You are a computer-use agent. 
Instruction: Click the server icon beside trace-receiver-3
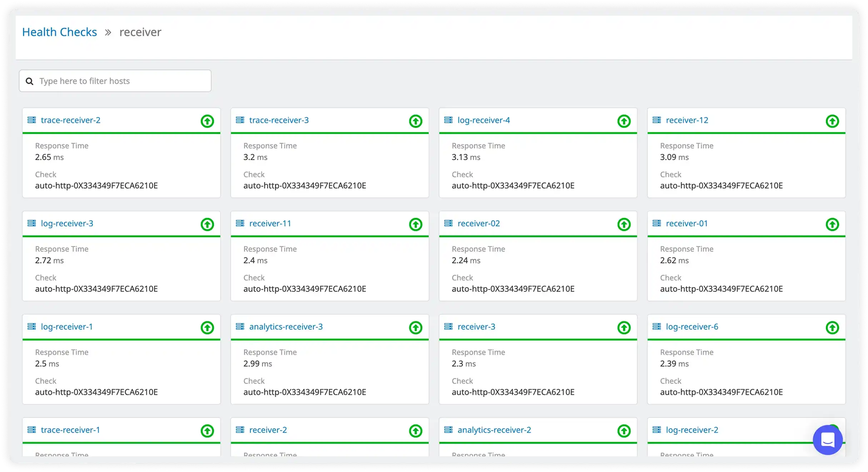(240, 120)
